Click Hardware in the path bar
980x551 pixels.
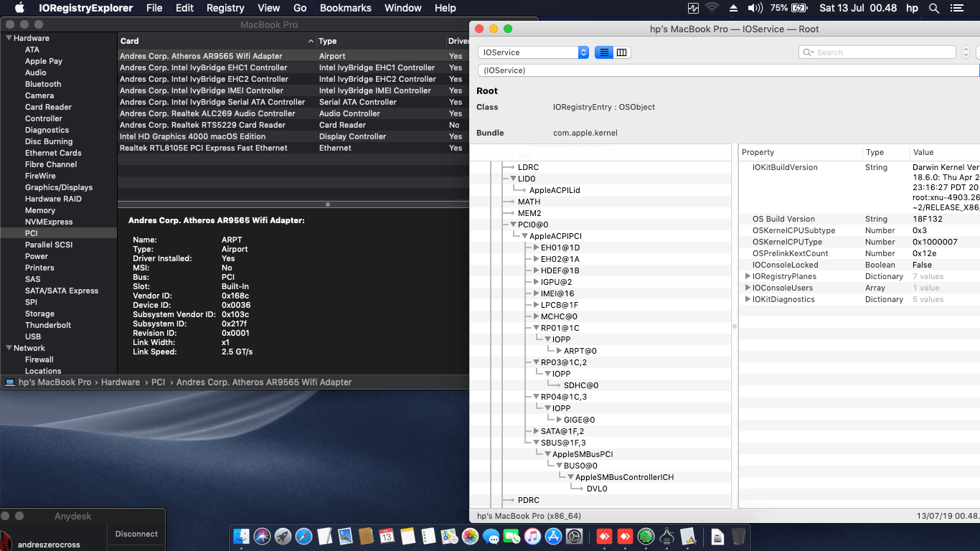tap(121, 382)
